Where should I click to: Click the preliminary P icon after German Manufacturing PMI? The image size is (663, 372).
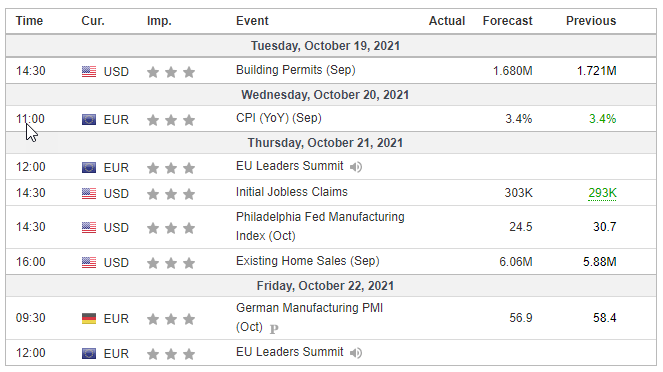(274, 328)
